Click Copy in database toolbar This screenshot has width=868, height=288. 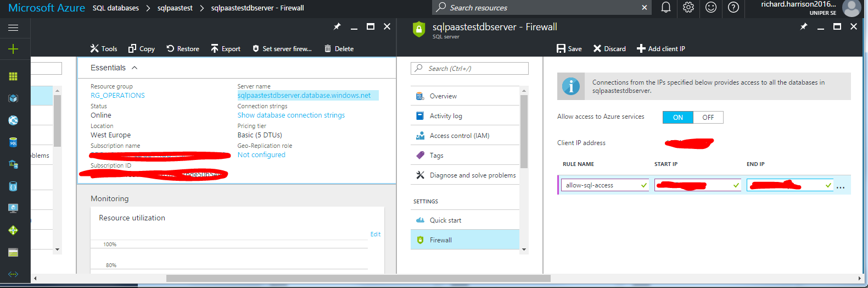142,49
